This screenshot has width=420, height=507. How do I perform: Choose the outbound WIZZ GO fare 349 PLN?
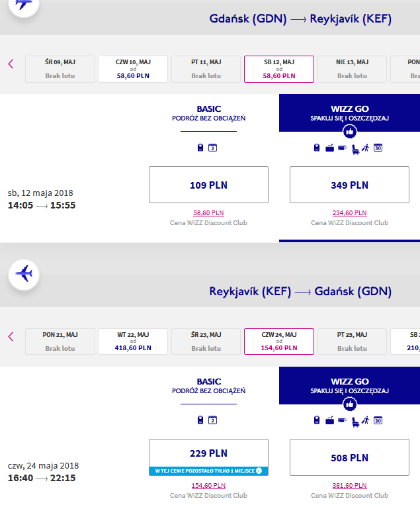point(349,185)
